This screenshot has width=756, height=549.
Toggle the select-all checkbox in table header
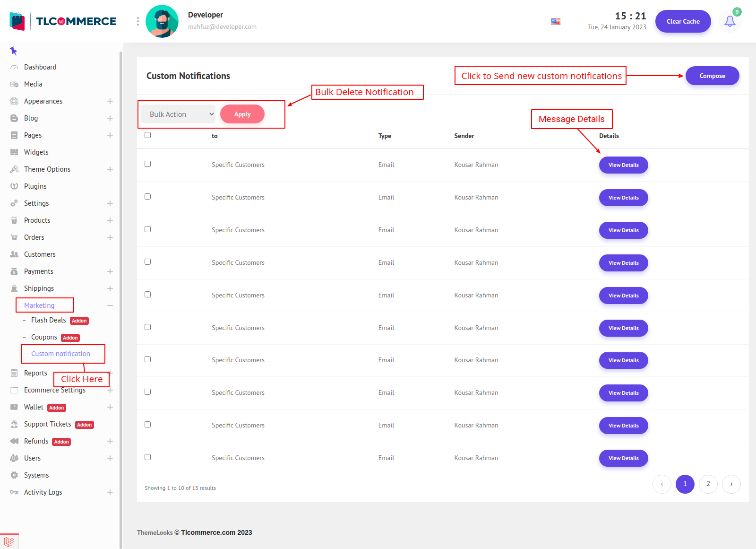(148, 135)
